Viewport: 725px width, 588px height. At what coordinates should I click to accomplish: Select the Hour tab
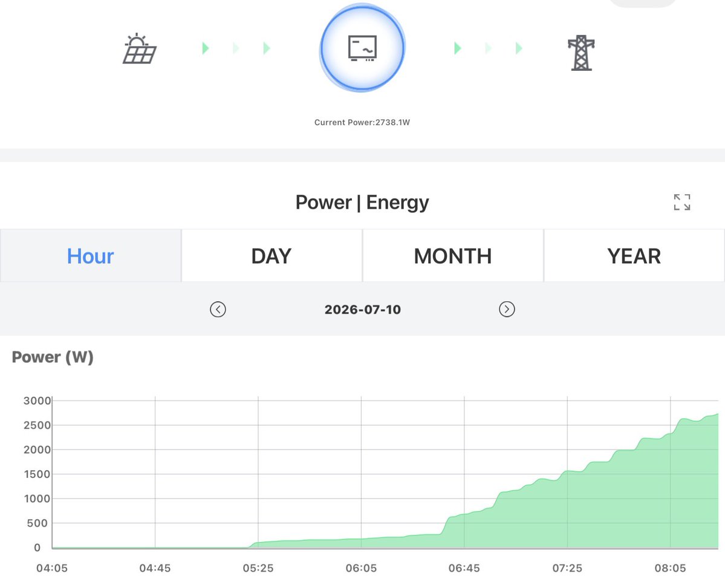(x=91, y=256)
